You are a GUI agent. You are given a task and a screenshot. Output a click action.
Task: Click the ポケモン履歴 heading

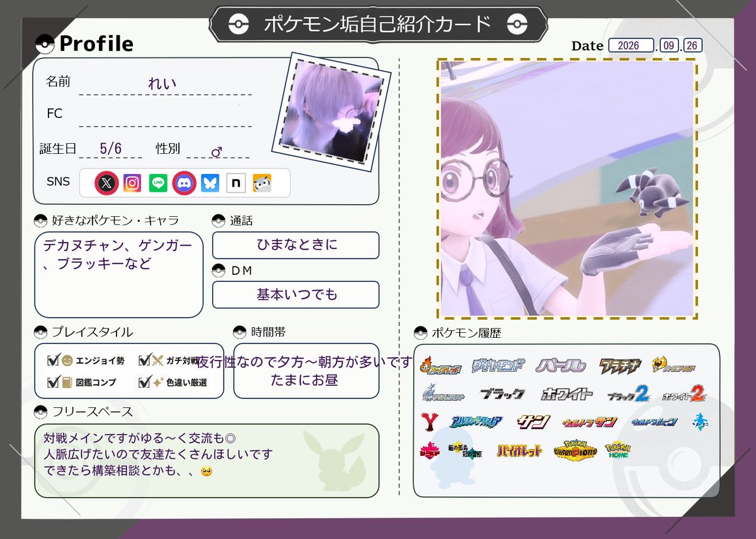point(467,333)
